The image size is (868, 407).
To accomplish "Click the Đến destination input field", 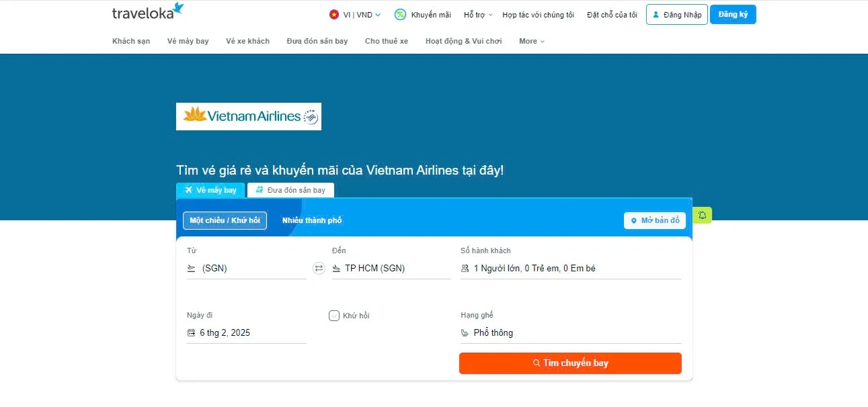I will tap(397, 269).
